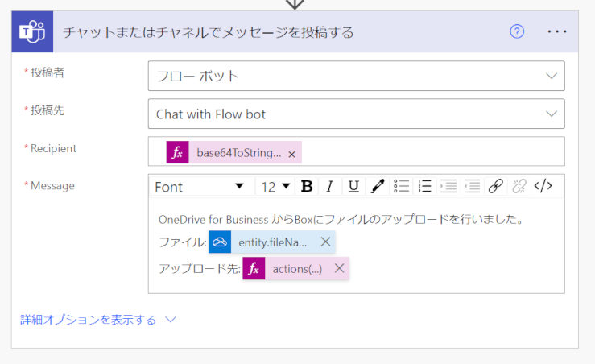Remove the entity.fileName dynamic content token
Image resolution: width=595 pixels, height=364 pixels.
[325, 242]
